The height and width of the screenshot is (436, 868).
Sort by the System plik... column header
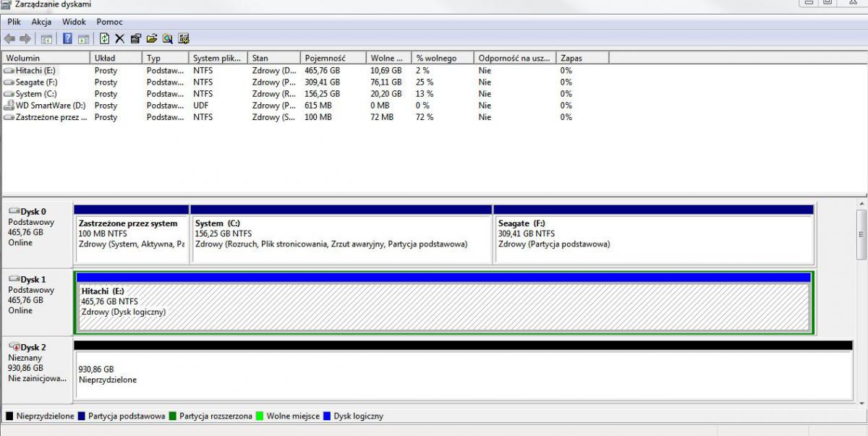pos(218,58)
